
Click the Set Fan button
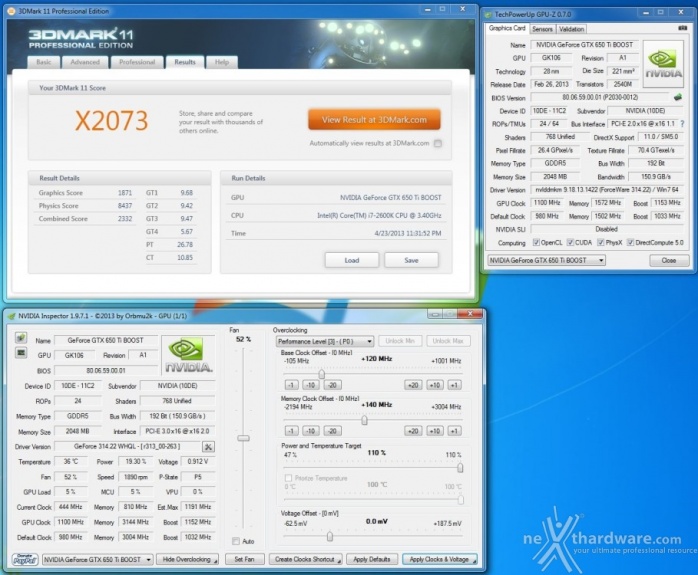click(x=244, y=559)
